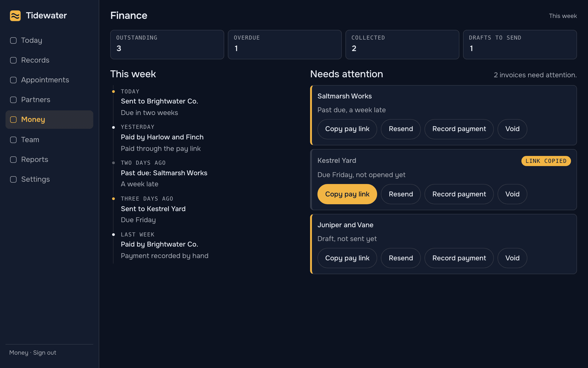Open the Reports nav label

35,159
